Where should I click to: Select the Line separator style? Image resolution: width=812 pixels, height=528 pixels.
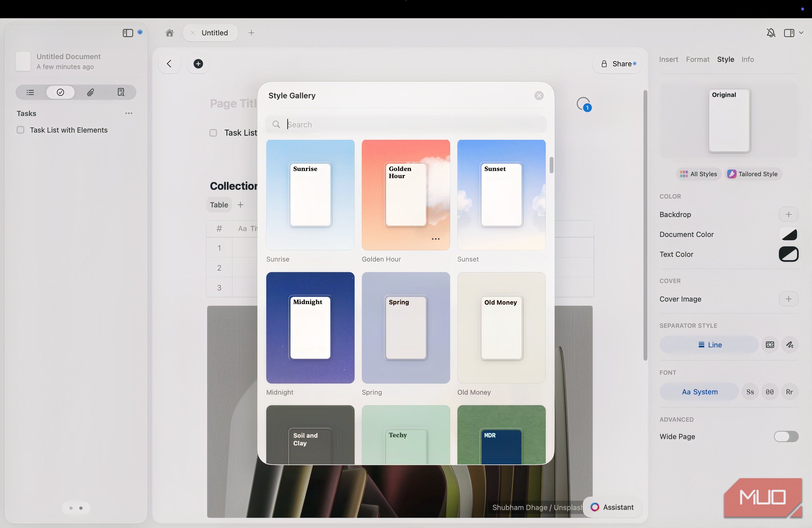(709, 345)
